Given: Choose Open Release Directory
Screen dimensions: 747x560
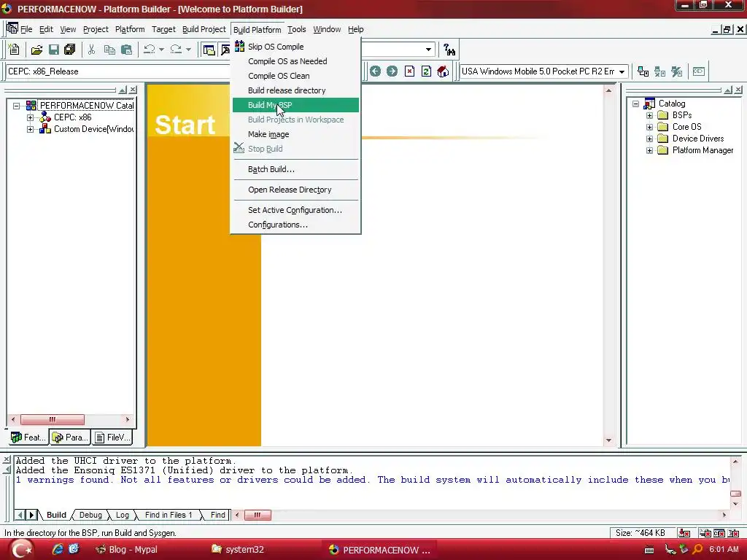Looking at the screenshot, I should point(295,190).
